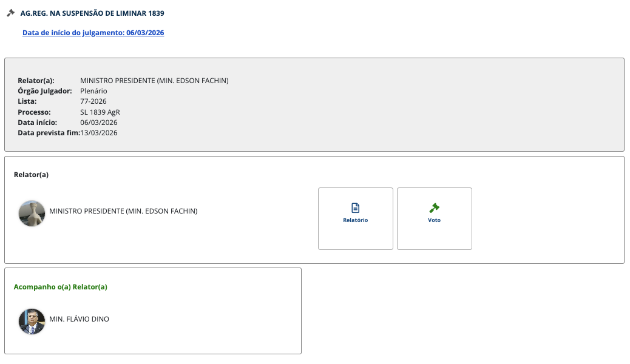Select the AG.REG. NA SUSPENSÃO DE LIMINAR 1839 title

[92, 13]
